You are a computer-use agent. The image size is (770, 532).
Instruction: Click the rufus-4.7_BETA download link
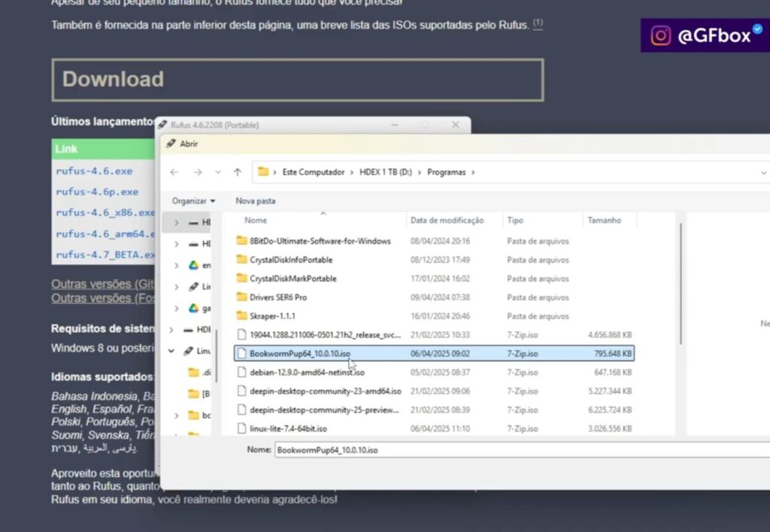pyautogui.click(x=105, y=255)
